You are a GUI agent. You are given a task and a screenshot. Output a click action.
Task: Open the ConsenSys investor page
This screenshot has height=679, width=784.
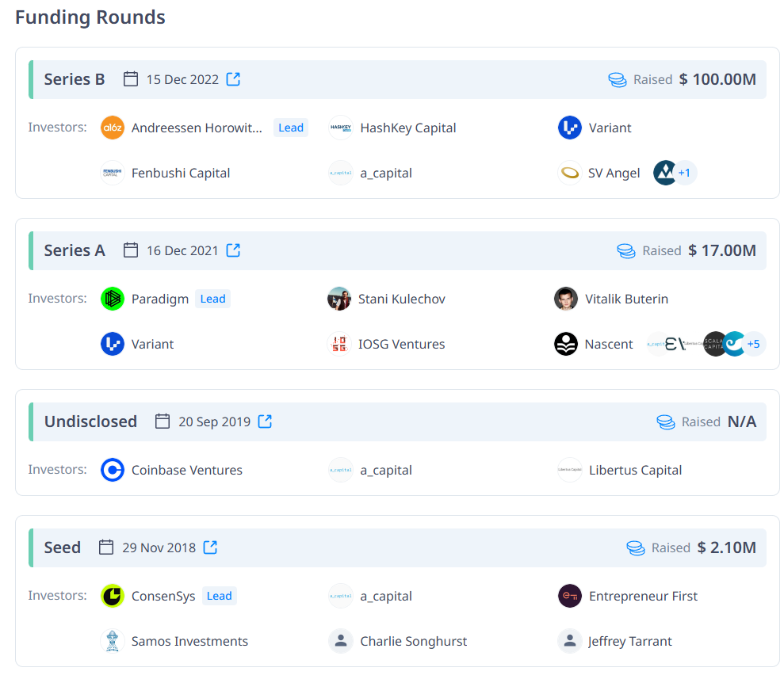[x=163, y=596]
